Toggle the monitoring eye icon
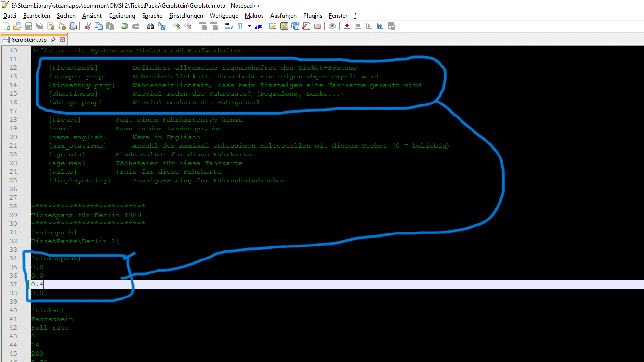The height and width of the screenshot is (362, 644). (x=332, y=26)
